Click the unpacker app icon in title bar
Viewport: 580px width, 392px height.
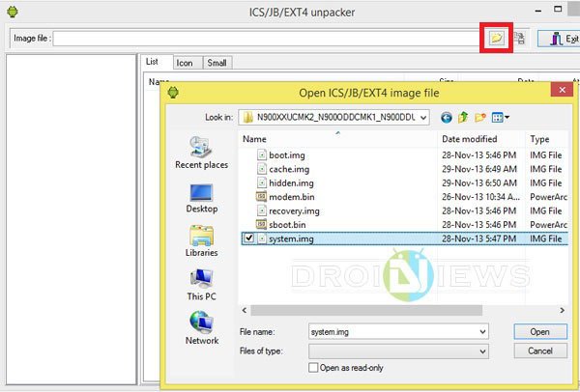[13, 12]
